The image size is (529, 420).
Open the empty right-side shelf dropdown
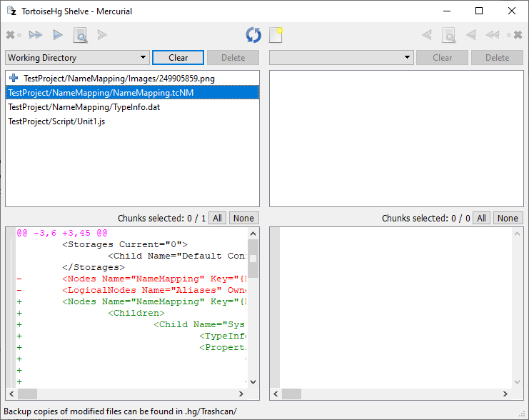click(341, 58)
